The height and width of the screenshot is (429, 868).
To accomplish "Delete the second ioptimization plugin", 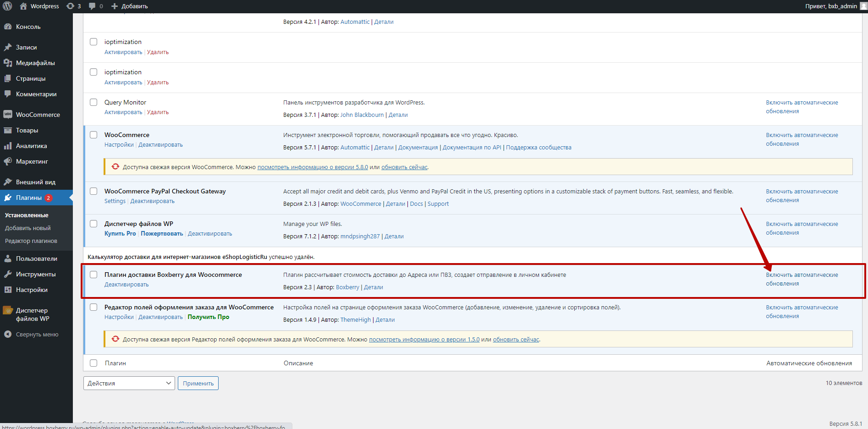I will point(158,82).
